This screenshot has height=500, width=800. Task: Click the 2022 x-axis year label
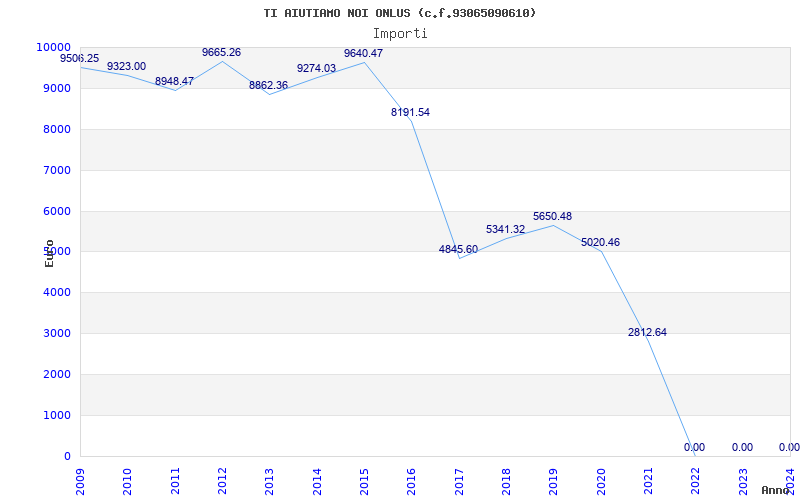pyautogui.click(x=696, y=482)
